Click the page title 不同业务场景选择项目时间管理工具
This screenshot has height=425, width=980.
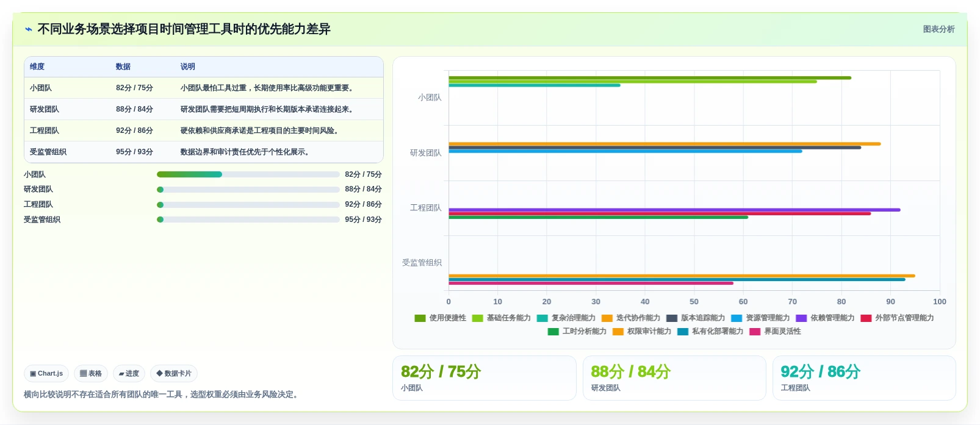184,29
